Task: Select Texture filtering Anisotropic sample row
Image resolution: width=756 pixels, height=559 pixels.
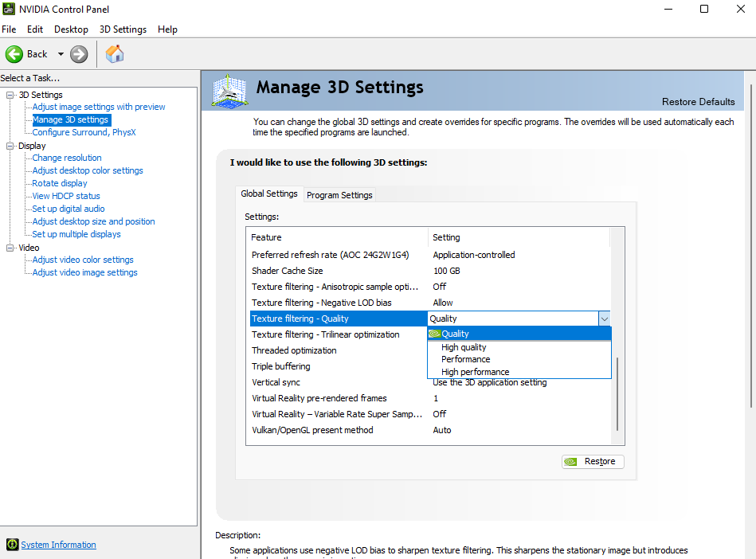Action: click(x=430, y=287)
